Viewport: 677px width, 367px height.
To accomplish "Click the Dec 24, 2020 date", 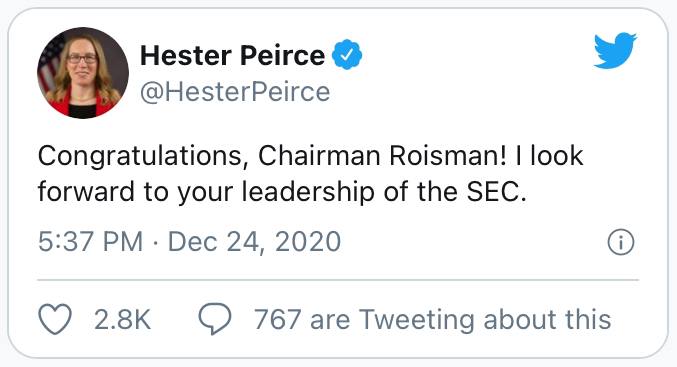I will [x=254, y=241].
